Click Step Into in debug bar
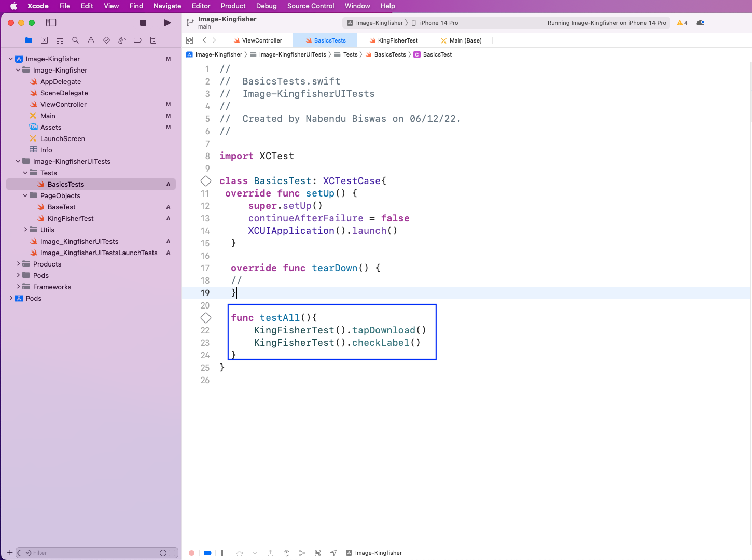Viewport: 752px width, 560px height. point(255,553)
